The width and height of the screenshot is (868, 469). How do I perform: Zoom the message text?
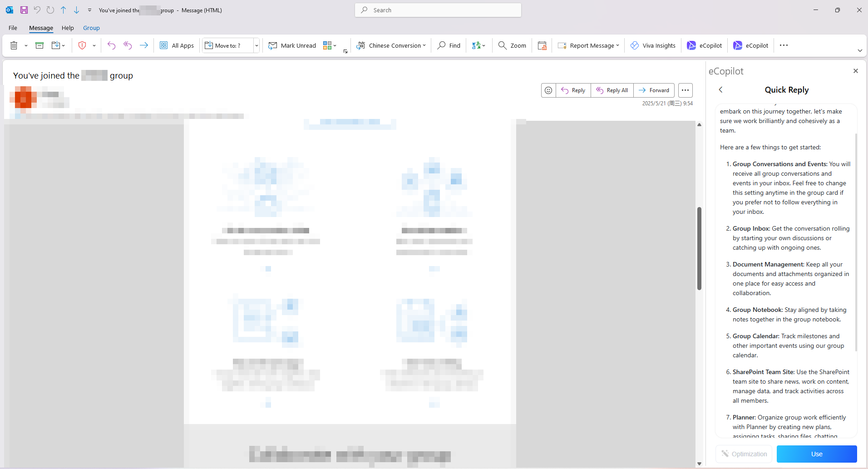511,45
